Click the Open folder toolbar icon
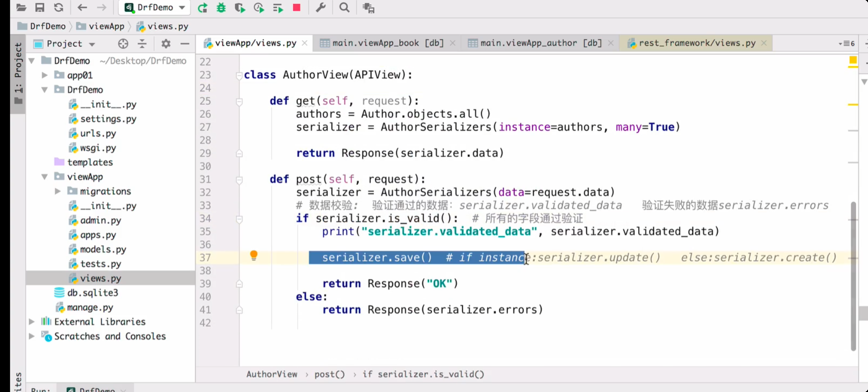Screen dimensions: 868x392 (21, 8)
